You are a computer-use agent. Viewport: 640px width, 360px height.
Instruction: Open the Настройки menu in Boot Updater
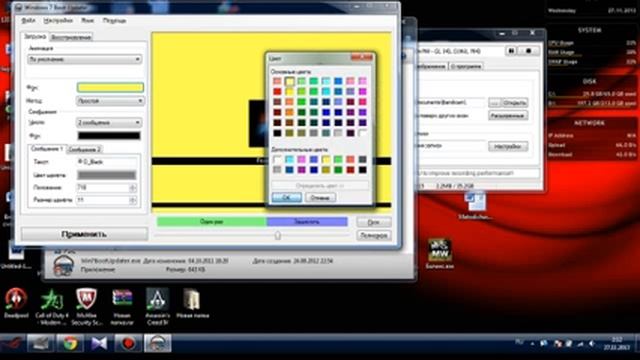58,20
